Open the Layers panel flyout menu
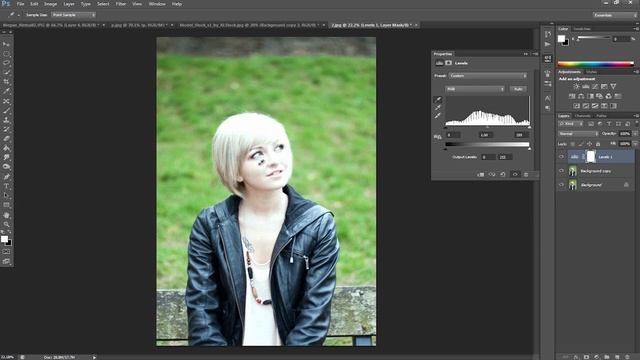 coord(636,116)
